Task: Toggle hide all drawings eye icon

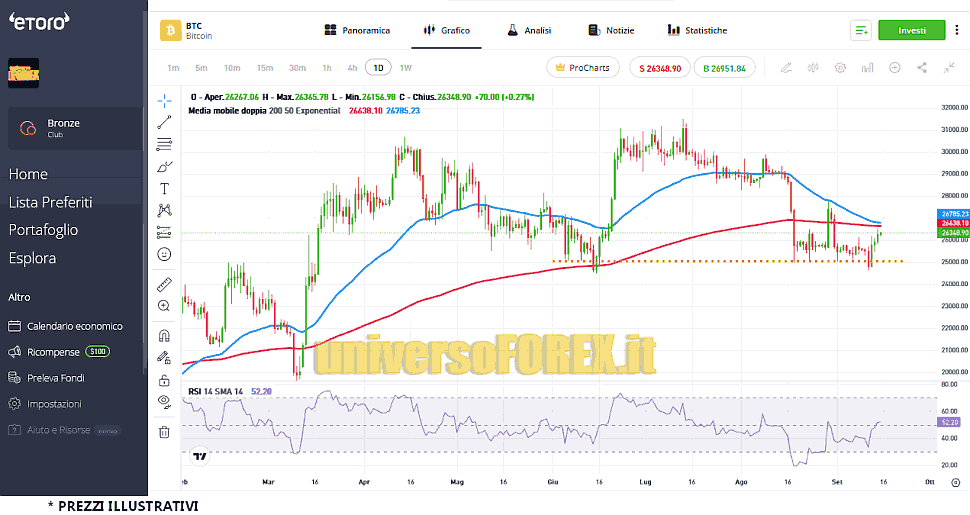Action: tap(164, 402)
